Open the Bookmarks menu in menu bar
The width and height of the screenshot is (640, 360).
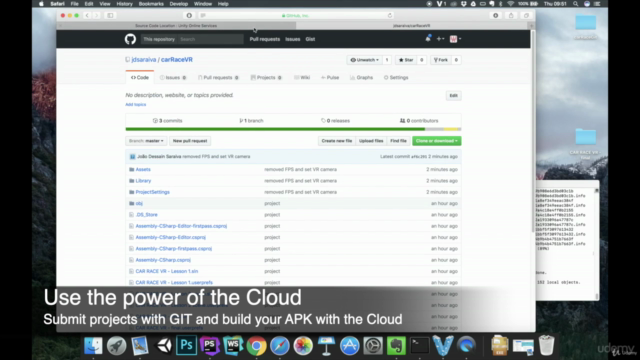point(151,4)
